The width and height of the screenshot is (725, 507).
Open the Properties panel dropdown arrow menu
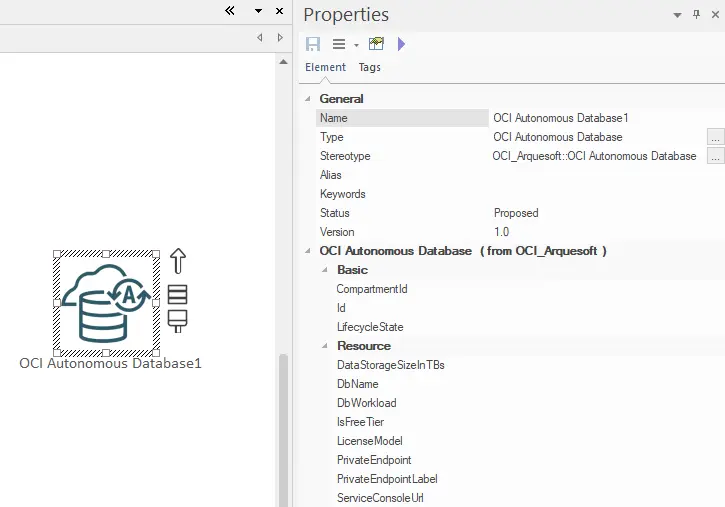678,15
